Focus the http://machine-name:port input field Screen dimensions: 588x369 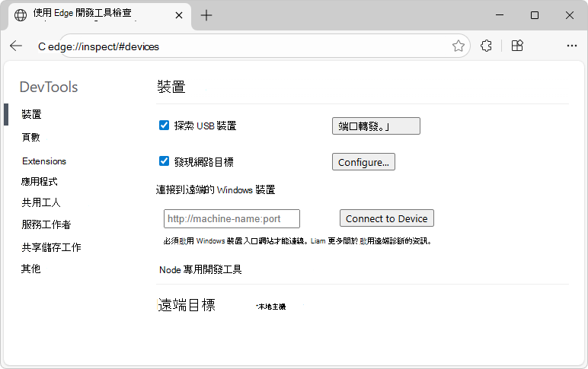coord(232,219)
